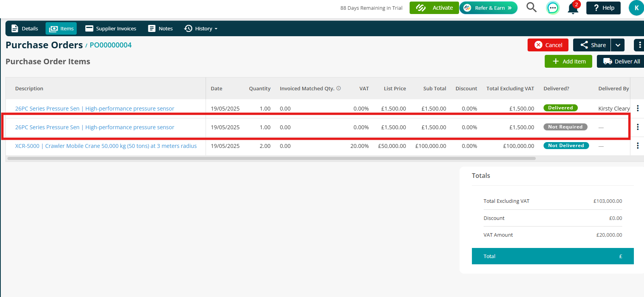The height and width of the screenshot is (297, 644).
Task: Click the Total Excluding VAT column header
Action: 510,88
